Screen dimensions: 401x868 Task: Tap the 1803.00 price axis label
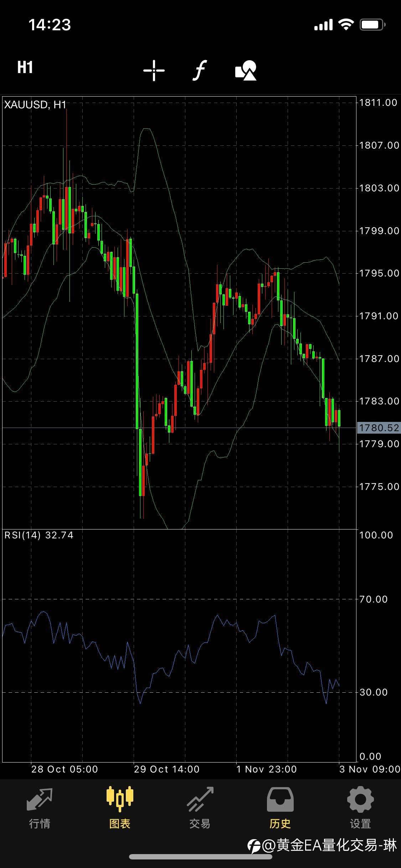coord(379,188)
